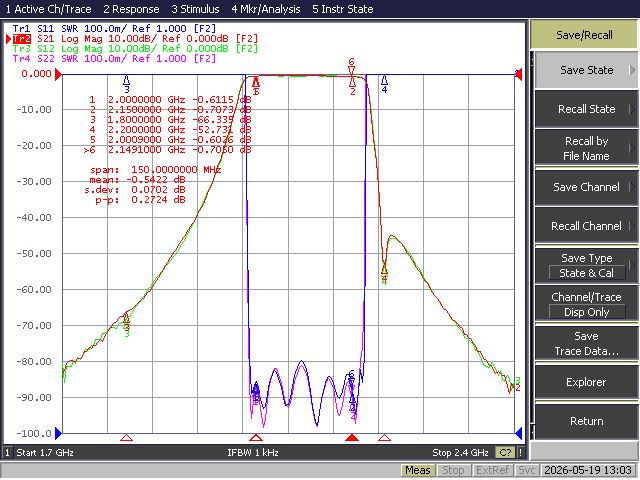Click the red reference level arrow at 0.000
Screen dimensions: 640x480
coord(58,74)
